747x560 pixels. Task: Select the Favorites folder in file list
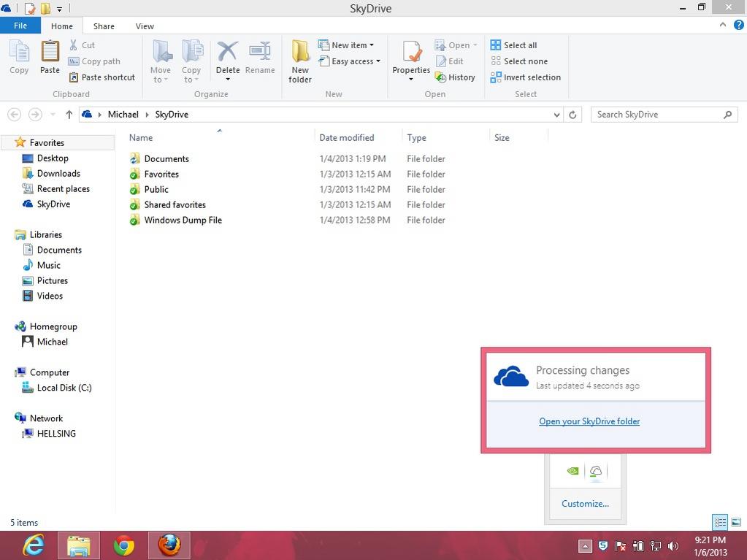(x=161, y=174)
